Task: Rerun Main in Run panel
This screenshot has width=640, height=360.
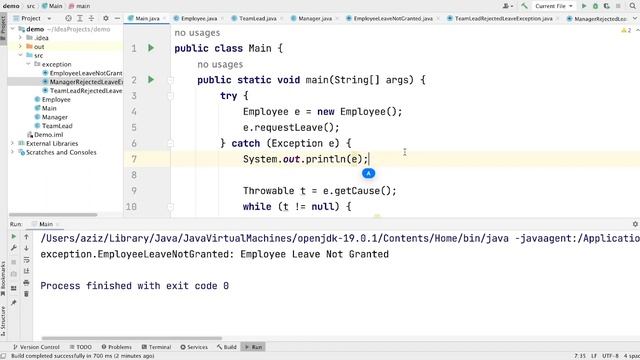Action: (x=13, y=237)
